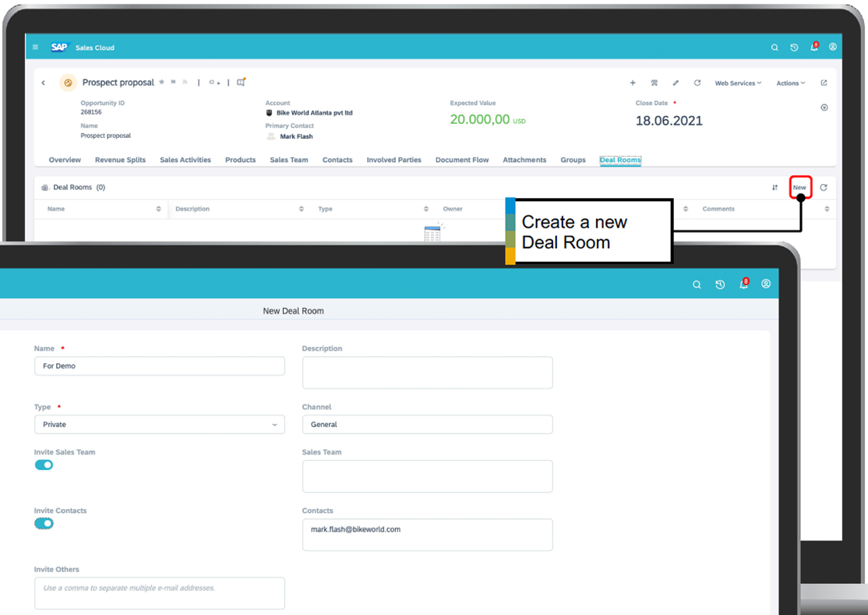Click the feed icon after the flag icon

click(x=185, y=82)
